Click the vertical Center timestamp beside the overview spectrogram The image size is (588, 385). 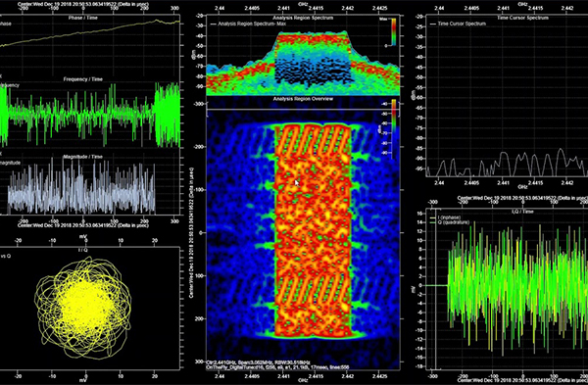tap(191, 232)
